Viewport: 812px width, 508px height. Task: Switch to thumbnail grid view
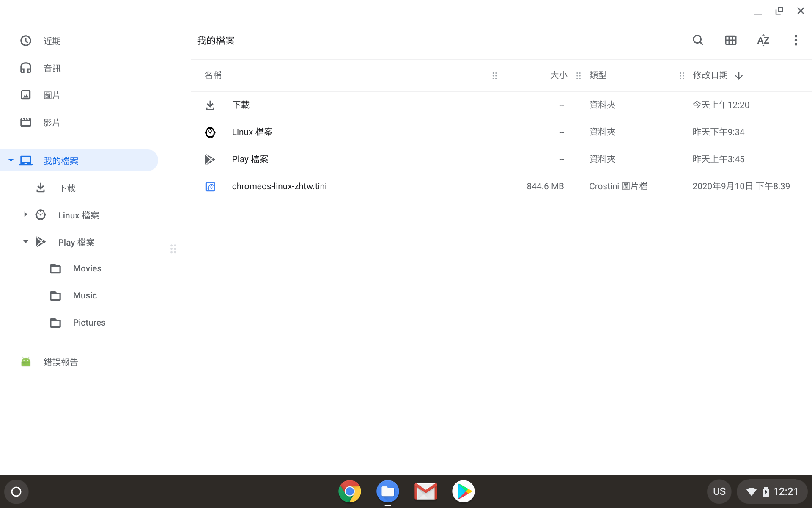click(730, 40)
